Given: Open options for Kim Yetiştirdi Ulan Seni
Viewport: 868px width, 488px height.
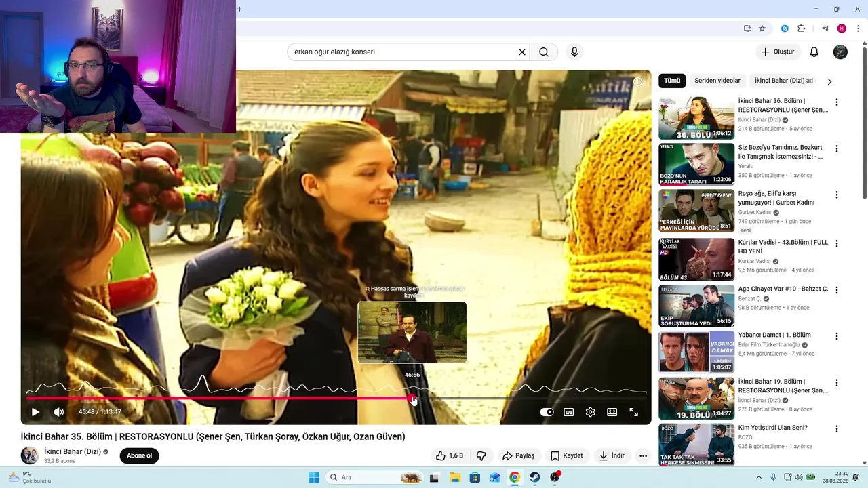Looking at the screenshot, I should 837,428.
